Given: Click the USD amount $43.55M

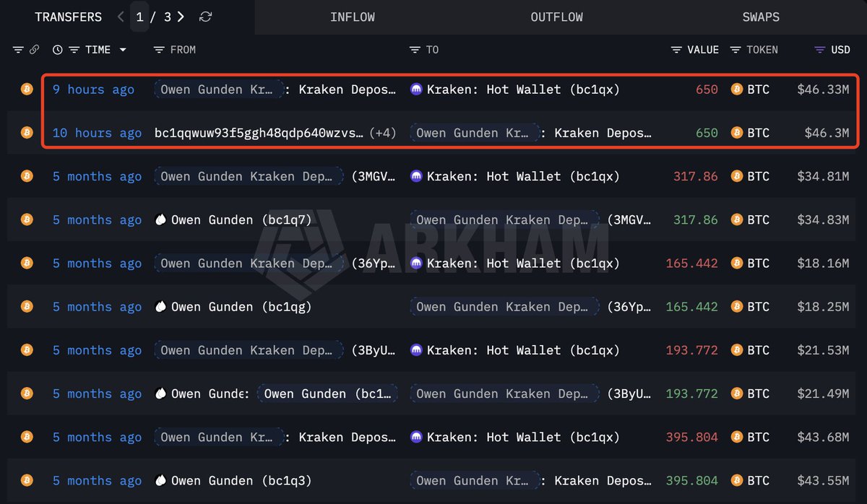Looking at the screenshot, I should [x=823, y=480].
